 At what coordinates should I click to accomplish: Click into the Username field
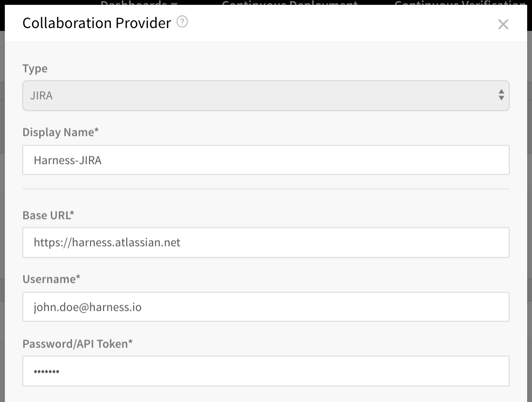(266, 307)
